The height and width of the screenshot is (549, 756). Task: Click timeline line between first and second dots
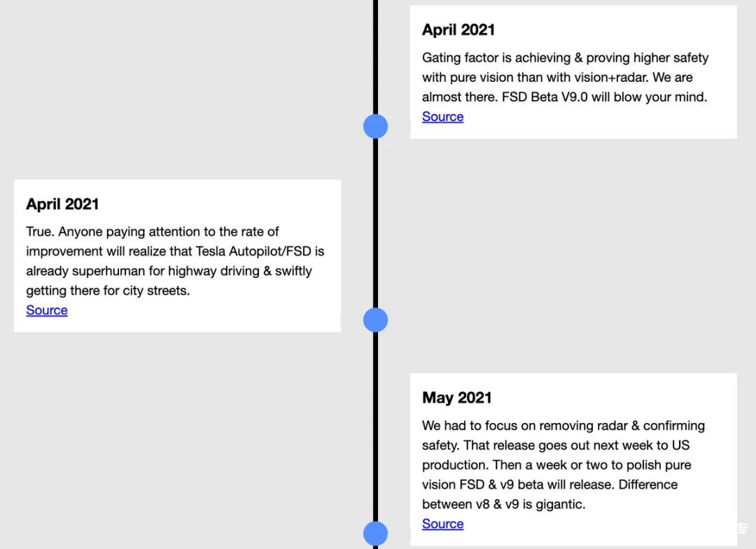pyautogui.click(x=376, y=223)
